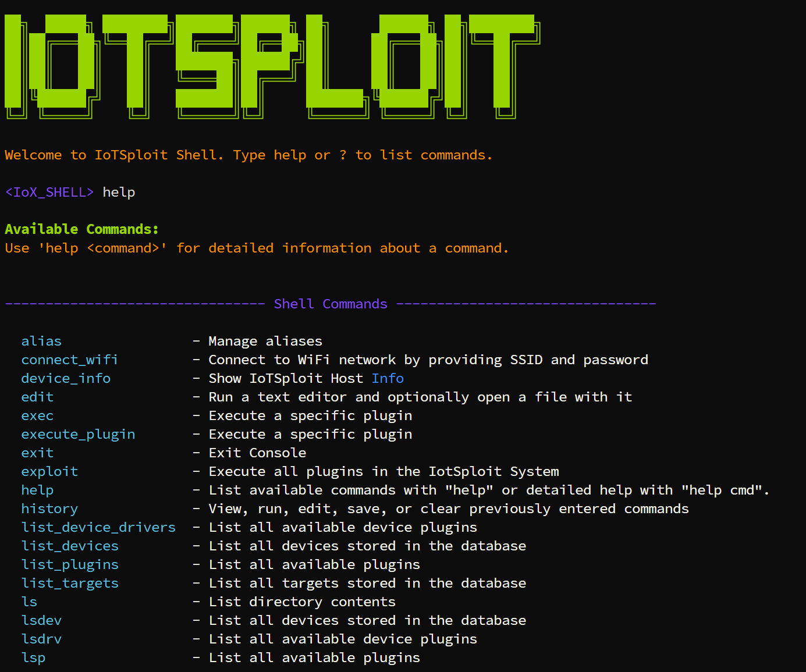Click the typed 'help' after the prompt
Viewport: 806px width, 672px height.
pyautogui.click(x=119, y=193)
